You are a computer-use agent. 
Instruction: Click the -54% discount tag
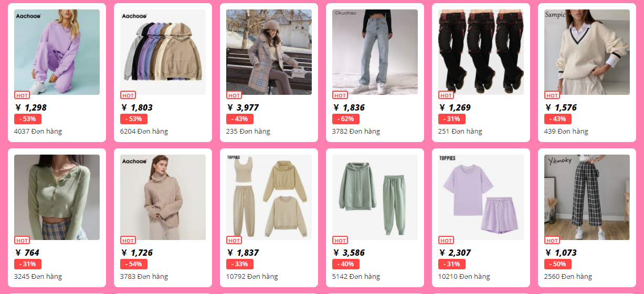pyautogui.click(x=134, y=264)
